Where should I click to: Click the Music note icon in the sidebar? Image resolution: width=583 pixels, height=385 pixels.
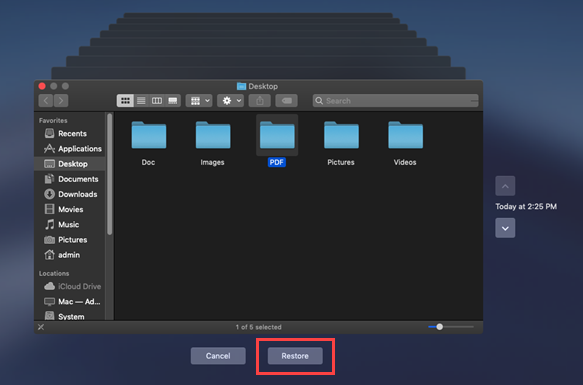(x=49, y=225)
